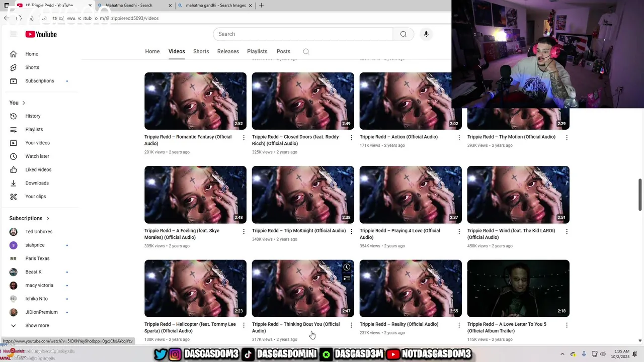
Task: Open options menu for Thy Motion video
Action: click(567, 138)
